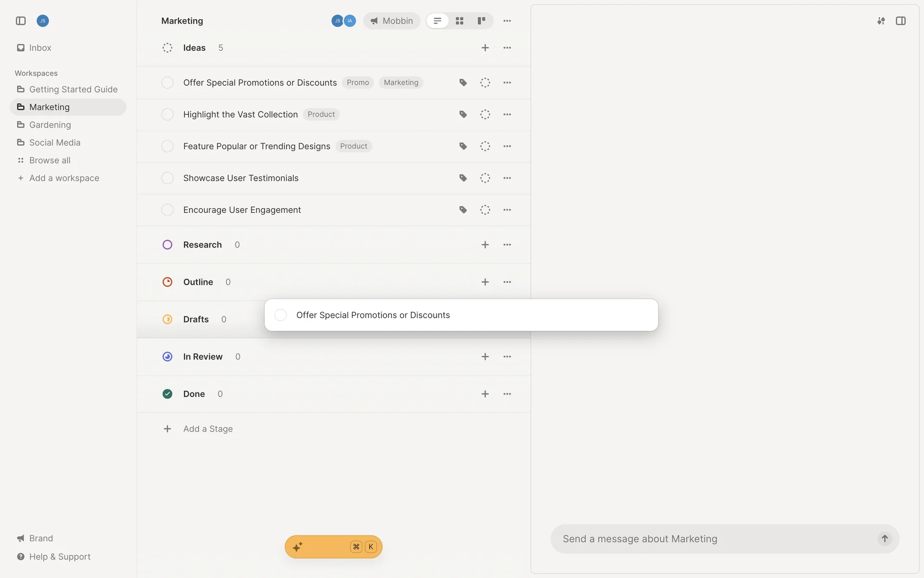This screenshot has width=924, height=578.
Task: Add a new item to Research stage
Action: 485,245
